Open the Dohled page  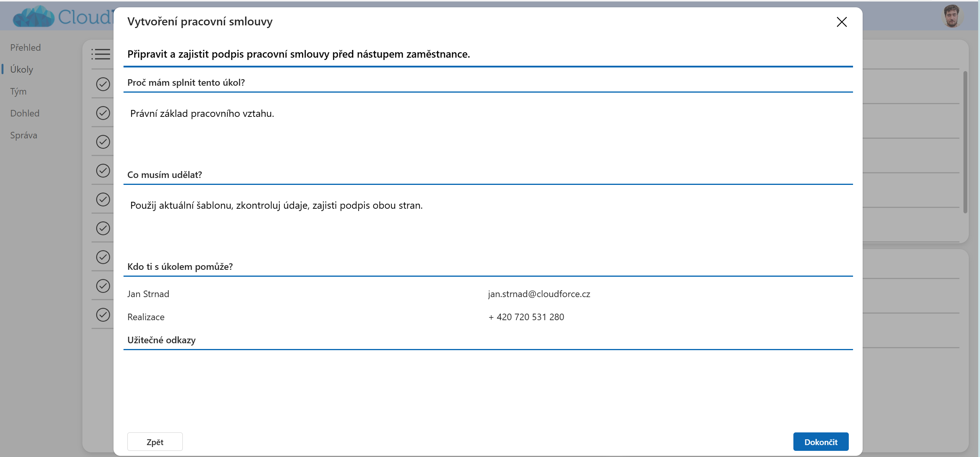click(x=25, y=113)
